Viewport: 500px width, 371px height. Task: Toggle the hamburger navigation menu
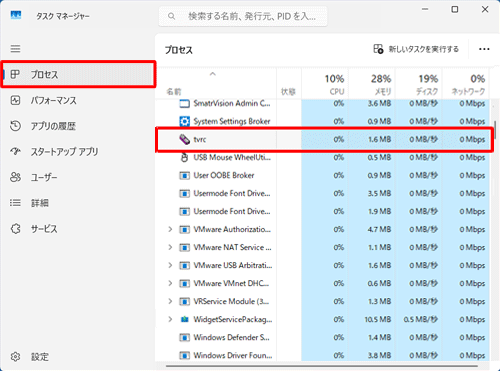click(15, 49)
